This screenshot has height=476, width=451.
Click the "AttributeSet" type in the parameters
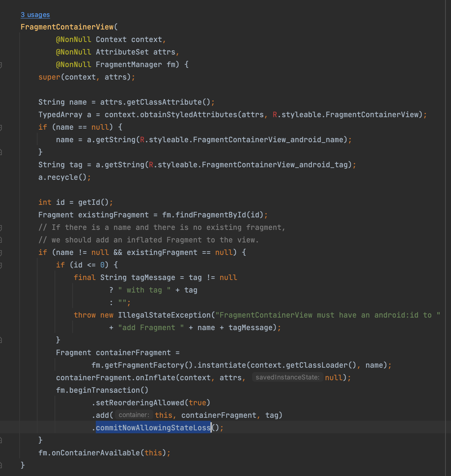tap(122, 52)
